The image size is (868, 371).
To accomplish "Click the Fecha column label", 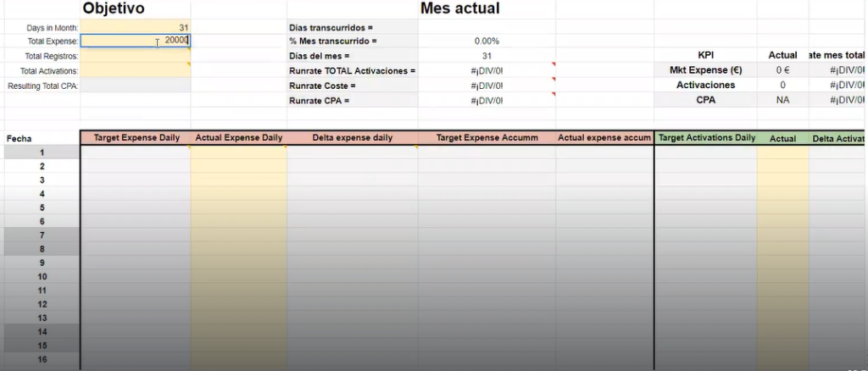I will (x=19, y=139).
